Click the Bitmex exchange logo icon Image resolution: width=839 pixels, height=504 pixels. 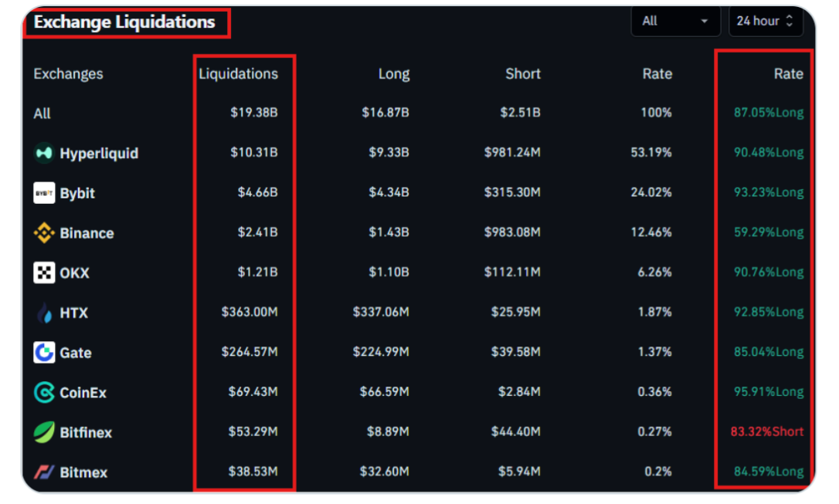pyautogui.click(x=44, y=472)
